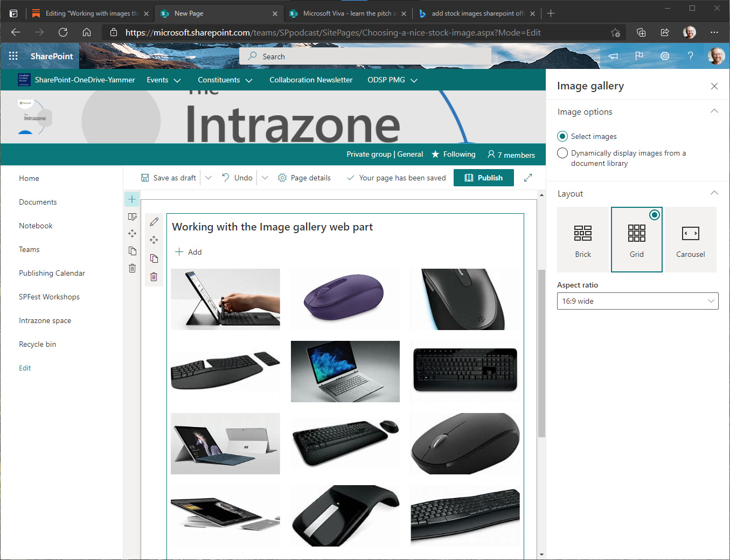Enable Dynamically display images from document library

tap(562, 153)
